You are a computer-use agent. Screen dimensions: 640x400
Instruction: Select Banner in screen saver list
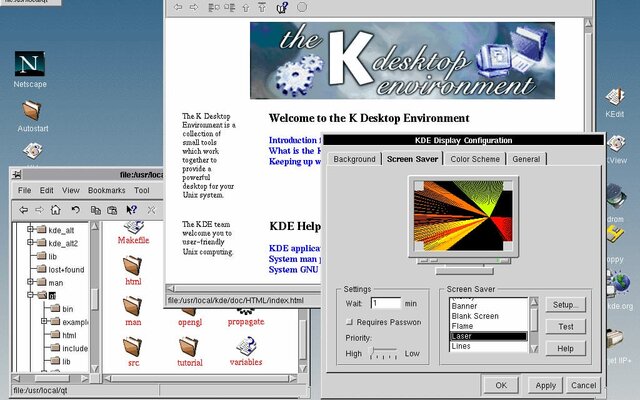coord(489,306)
